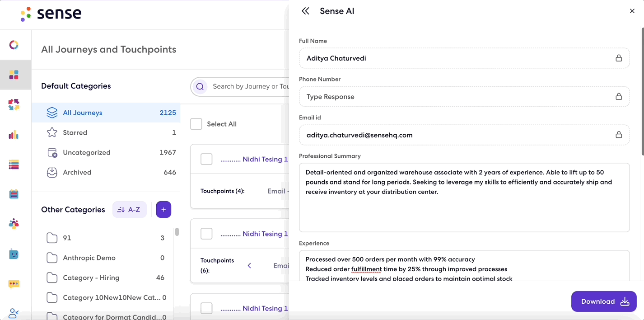
Task: Check the Select All checkbox
Action: (x=196, y=124)
